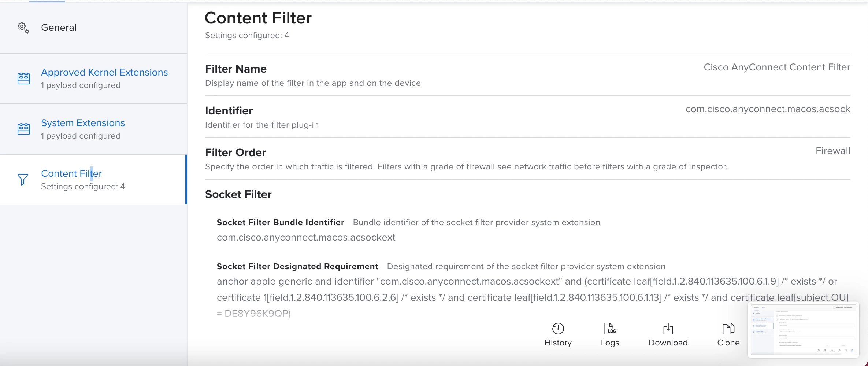The width and height of the screenshot is (868, 366).
Task: Click the Download arrow icon
Action: (x=668, y=329)
